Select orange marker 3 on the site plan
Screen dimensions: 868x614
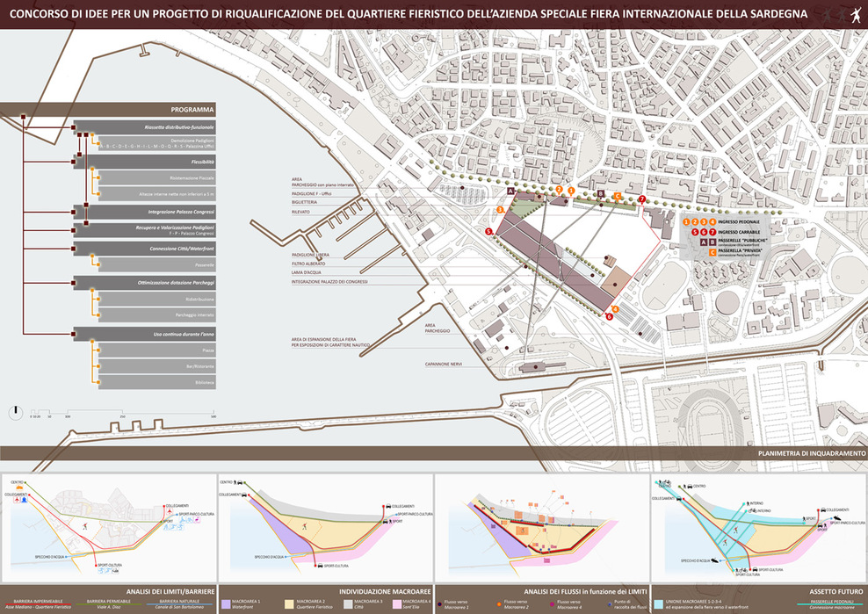pos(500,210)
